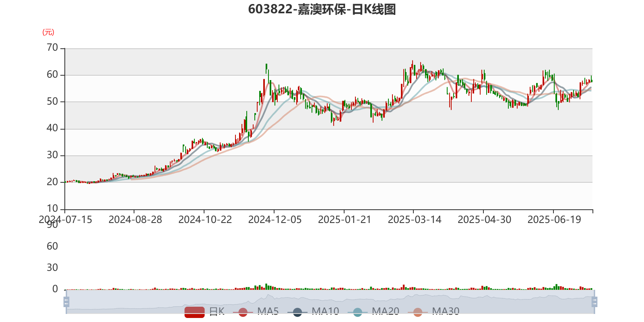Click the 2024-12-05 date axis label
644x322 pixels.
click(x=275, y=220)
